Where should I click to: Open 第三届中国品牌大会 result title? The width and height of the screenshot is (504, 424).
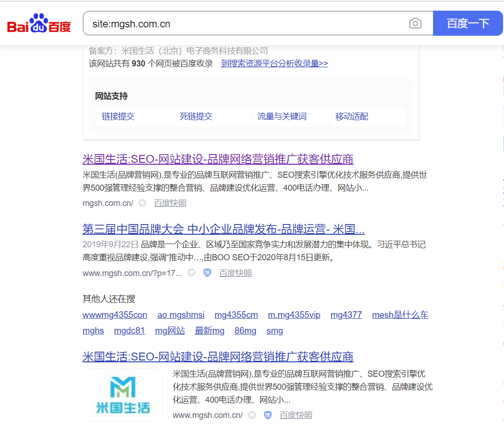223,229
